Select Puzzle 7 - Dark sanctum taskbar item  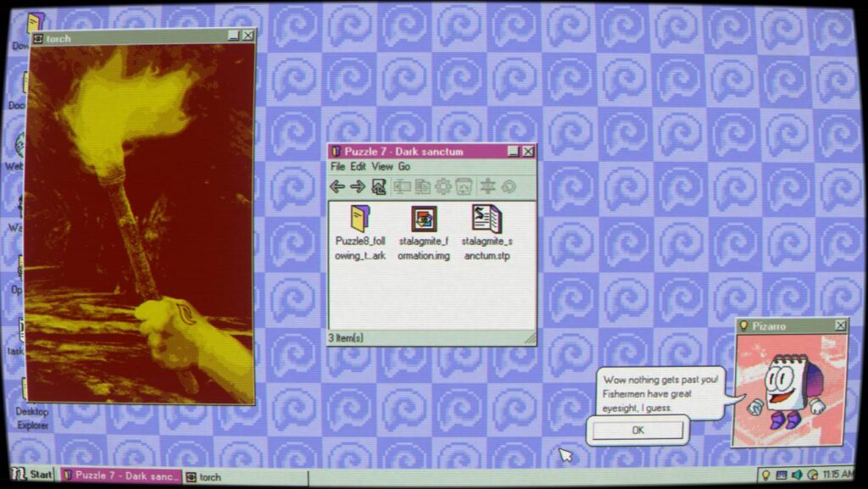[121, 475]
